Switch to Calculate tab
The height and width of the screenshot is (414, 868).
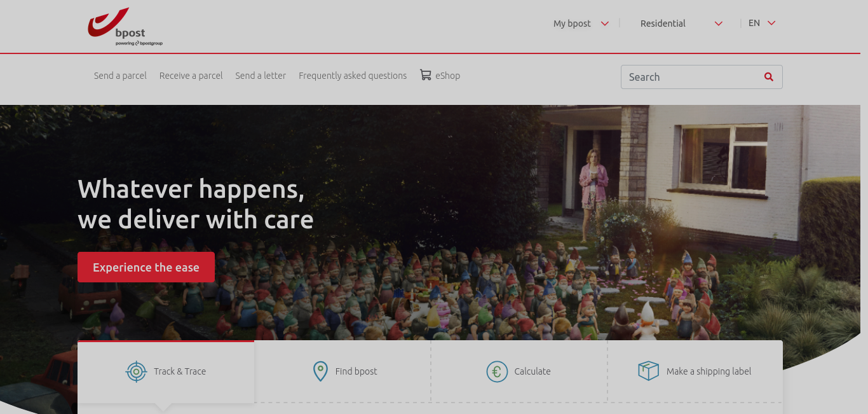click(x=519, y=371)
